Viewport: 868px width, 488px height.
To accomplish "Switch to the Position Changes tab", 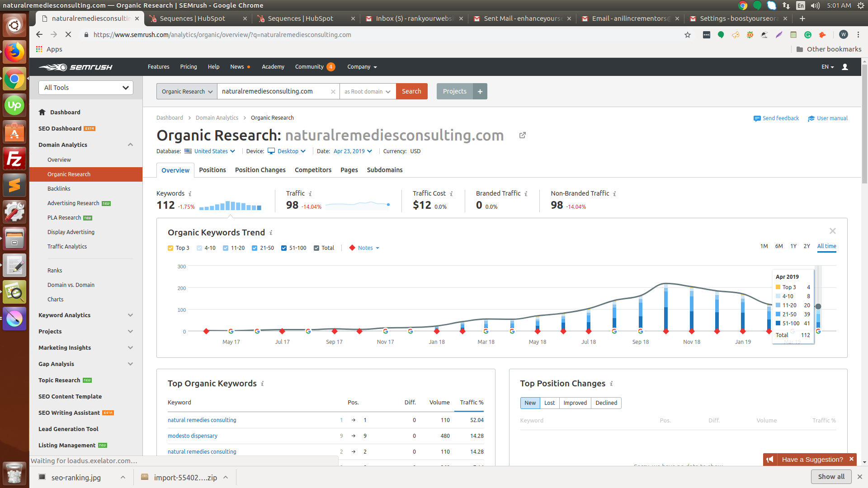I will click(260, 170).
